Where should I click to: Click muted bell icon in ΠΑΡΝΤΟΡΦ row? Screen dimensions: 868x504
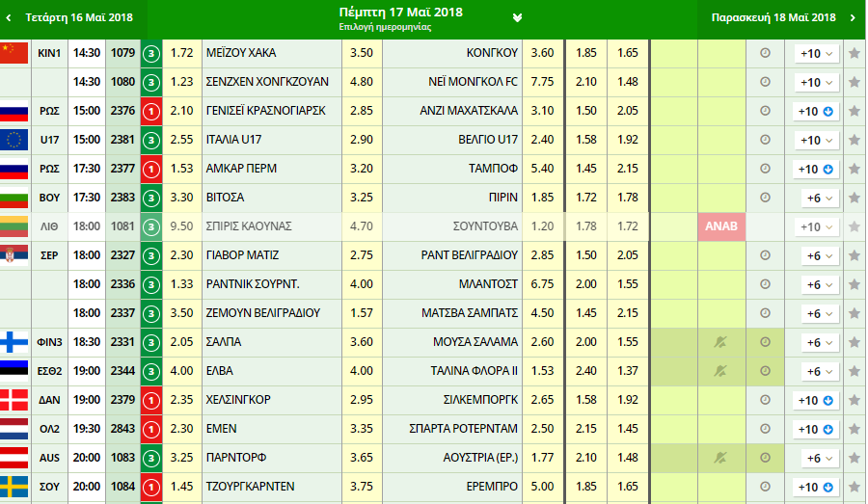(719, 458)
